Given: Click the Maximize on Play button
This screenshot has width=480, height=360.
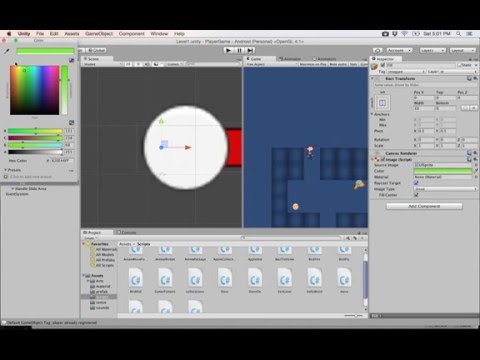Looking at the screenshot, I should coord(313,64).
